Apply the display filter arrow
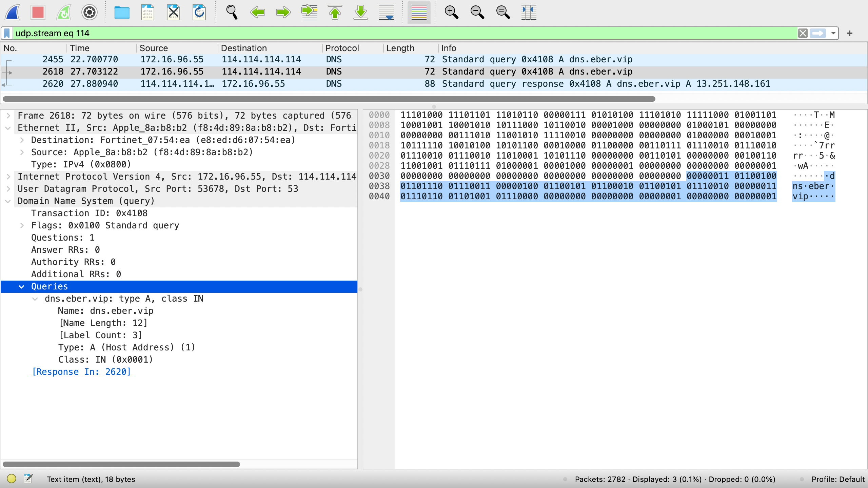Image resolution: width=868 pixels, height=488 pixels. tap(818, 33)
